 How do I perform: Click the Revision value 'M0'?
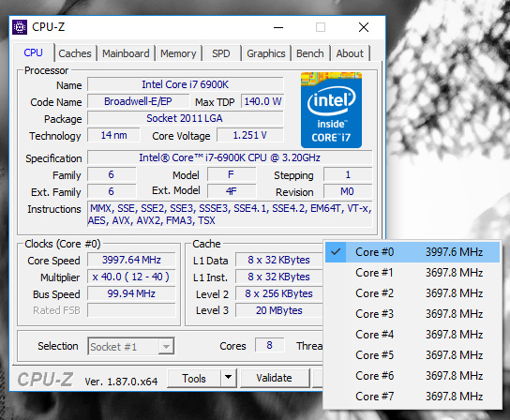coord(348,191)
